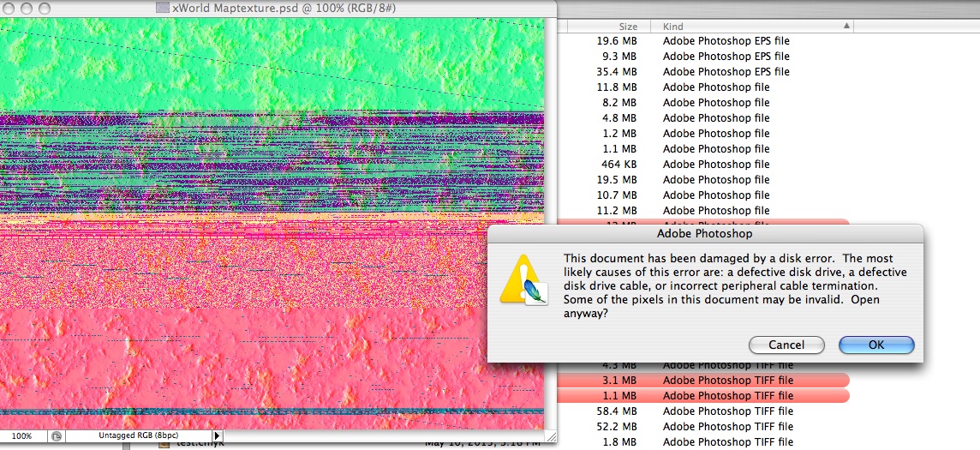Close the xWorld Maptexture.psd document window
Image resolution: width=980 pixels, height=450 pixels.
click(x=9, y=8)
